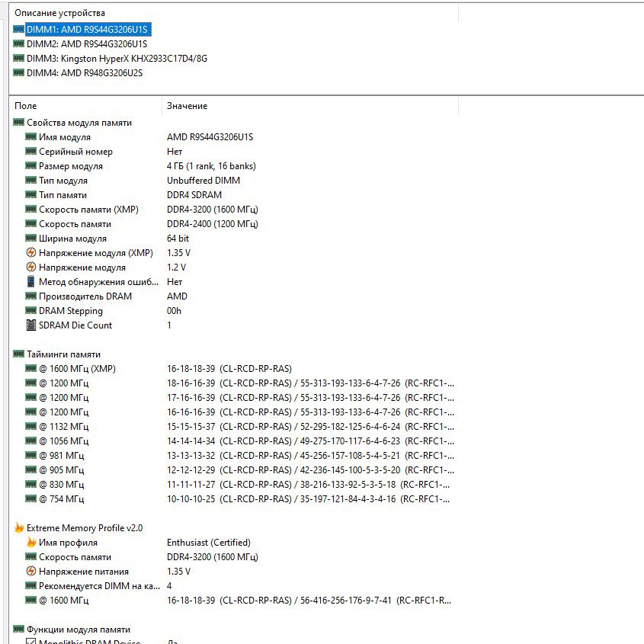Select value '4 ГБ (1 rank, 16 banks)'
Image resolution: width=644 pixels, height=644 pixels.
point(211,166)
